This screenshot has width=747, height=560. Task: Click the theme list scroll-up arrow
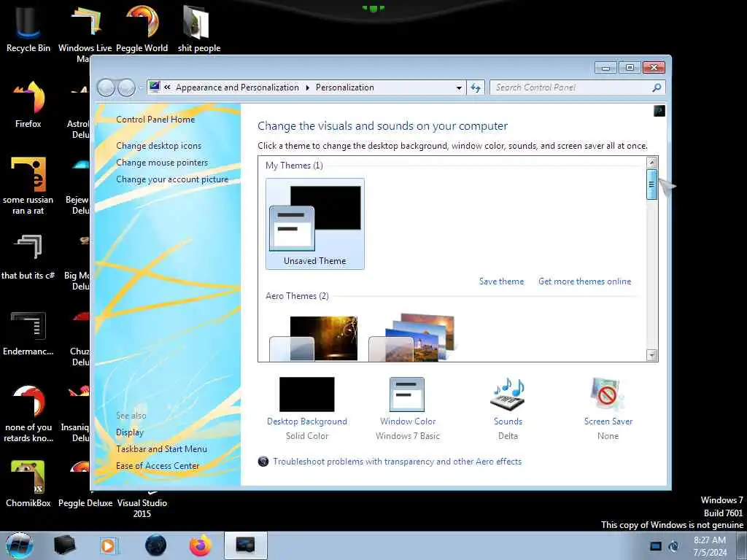point(651,163)
